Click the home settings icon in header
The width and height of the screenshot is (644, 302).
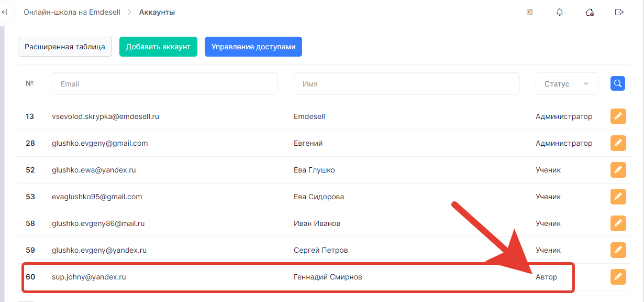click(590, 12)
